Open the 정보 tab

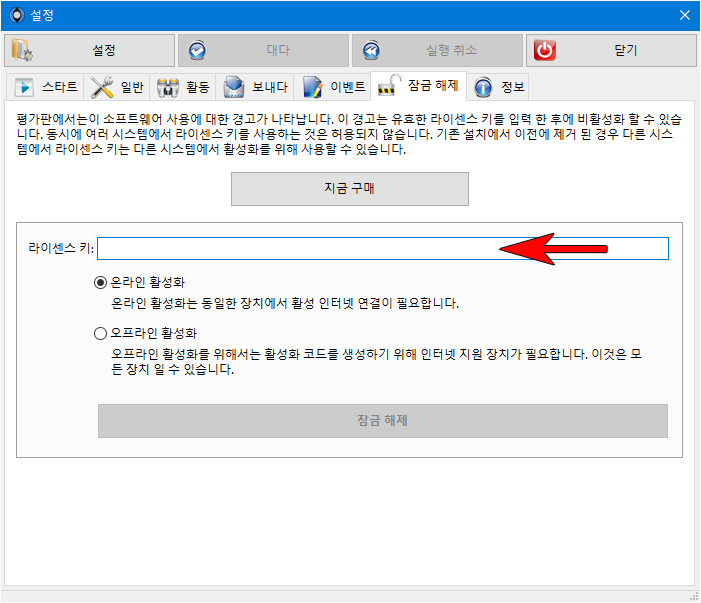(x=498, y=87)
